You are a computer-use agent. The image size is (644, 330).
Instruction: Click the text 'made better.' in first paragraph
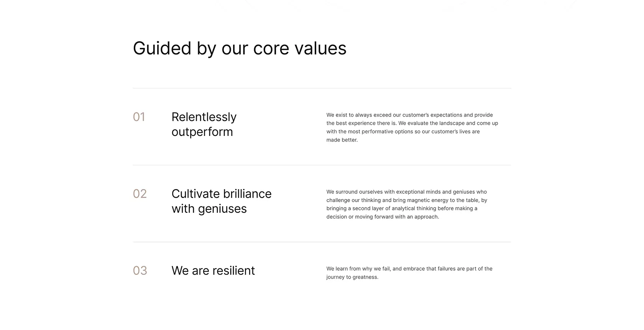342,140
